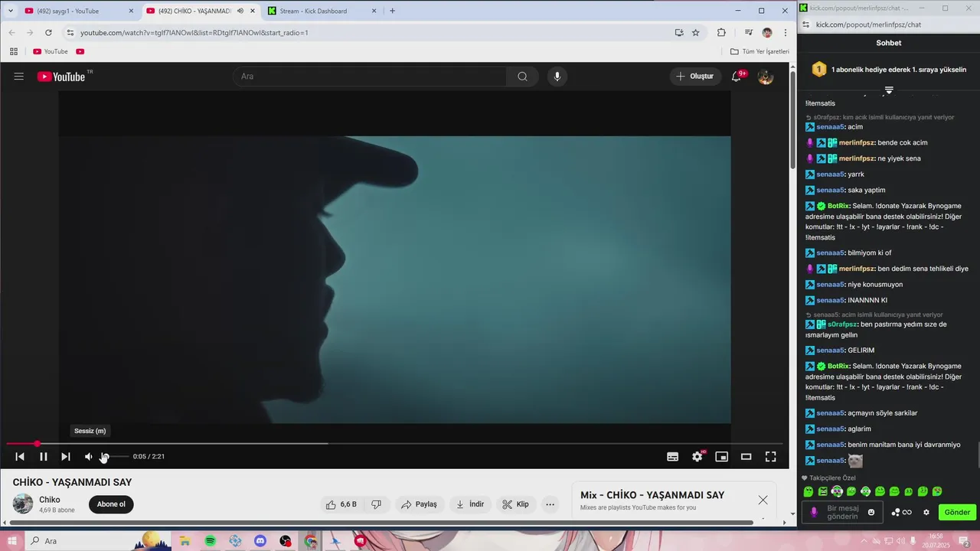The image size is (980, 551).
Task: Open the Chrome apps grid shortcut
Action: (x=13, y=51)
